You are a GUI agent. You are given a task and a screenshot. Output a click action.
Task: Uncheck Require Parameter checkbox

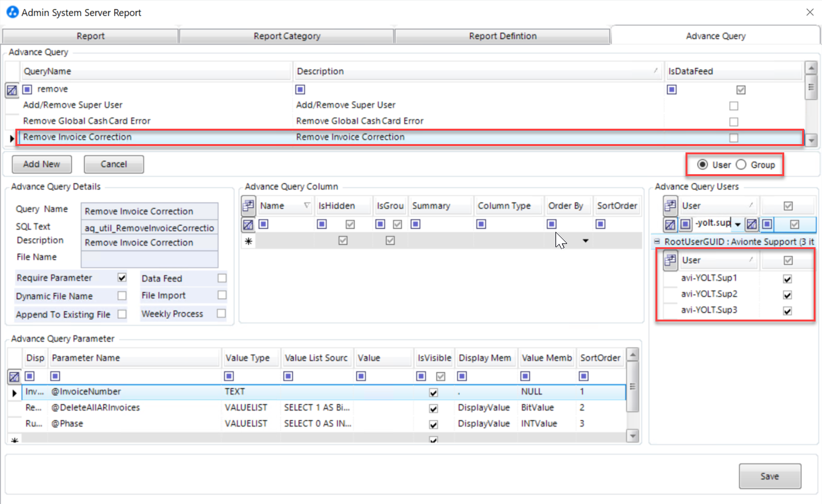pyautogui.click(x=122, y=278)
